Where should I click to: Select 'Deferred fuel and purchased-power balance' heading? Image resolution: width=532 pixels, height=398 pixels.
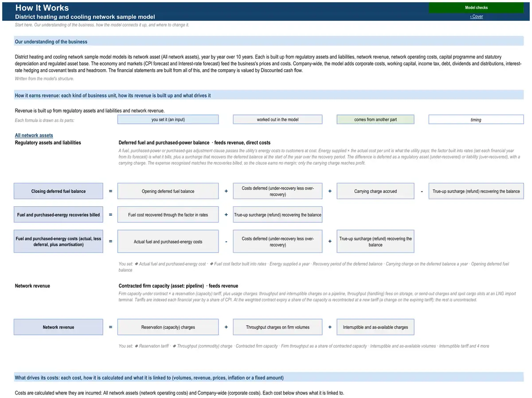164,142
